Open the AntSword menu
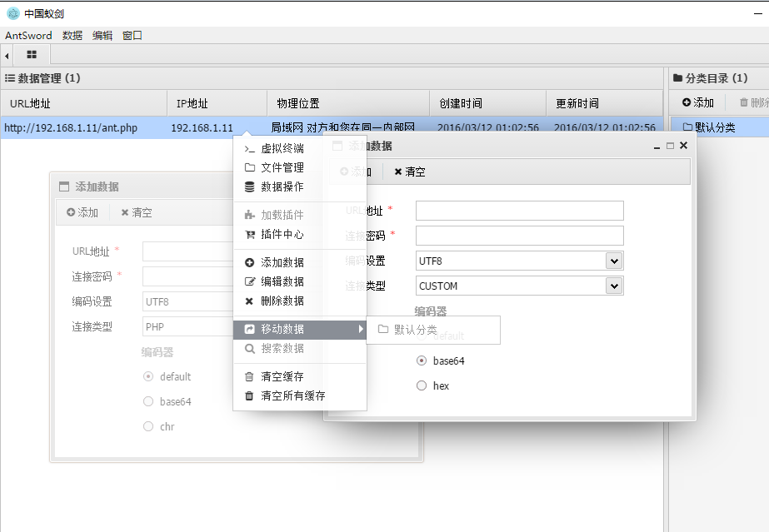The image size is (769, 532). [28, 35]
